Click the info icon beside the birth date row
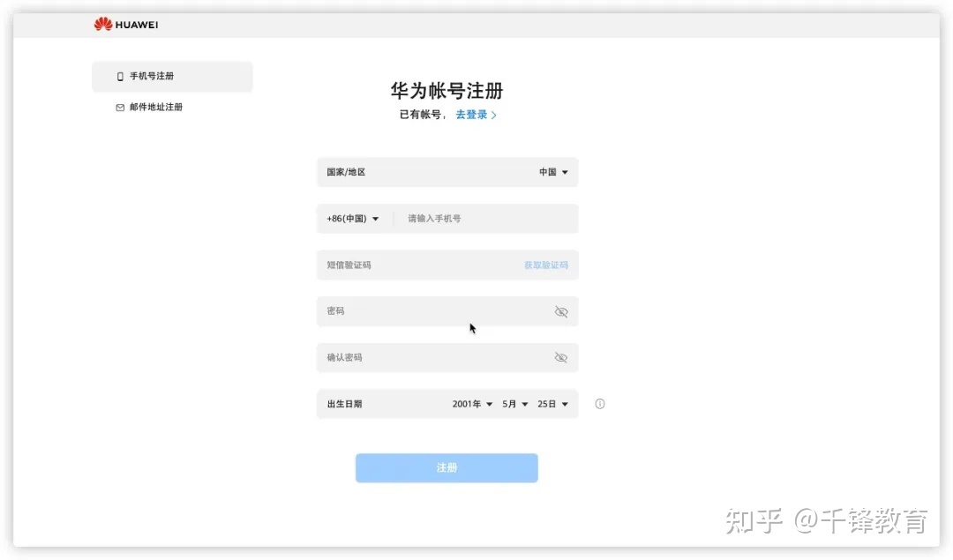Screen dimensions: 953x560 coord(600,404)
